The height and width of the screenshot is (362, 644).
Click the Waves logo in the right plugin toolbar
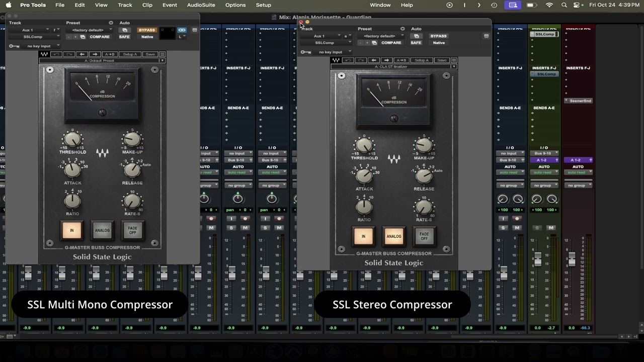coord(336,60)
